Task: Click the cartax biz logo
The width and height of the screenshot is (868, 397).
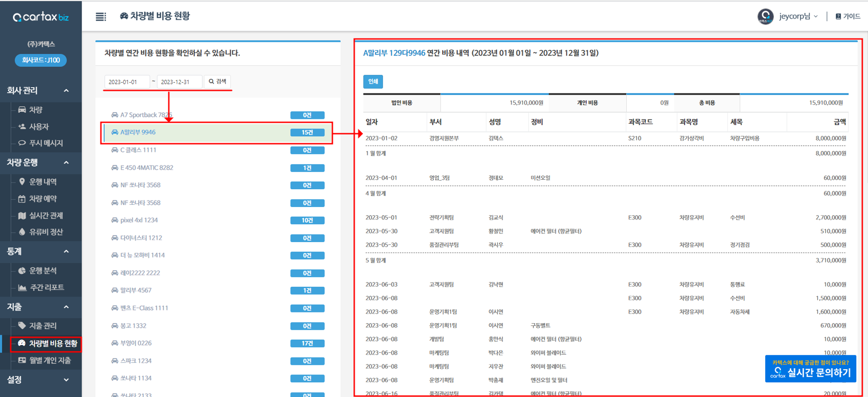Action: click(x=40, y=16)
